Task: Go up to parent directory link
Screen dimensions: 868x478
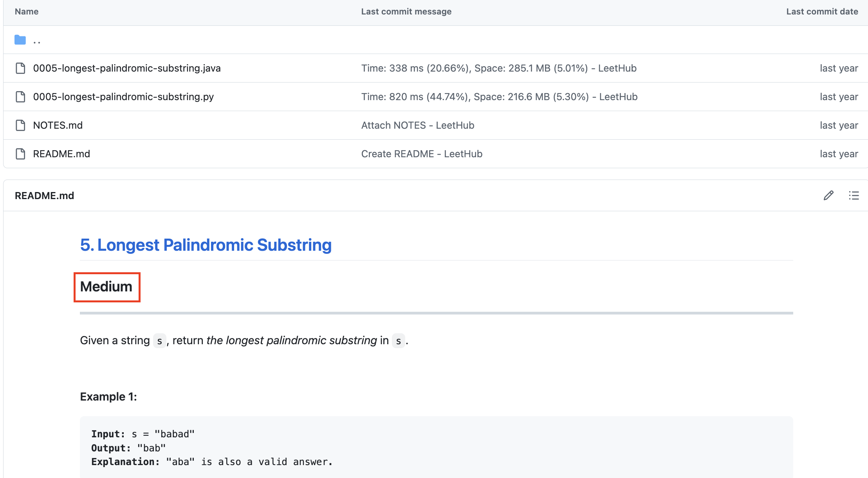Action: pos(37,41)
